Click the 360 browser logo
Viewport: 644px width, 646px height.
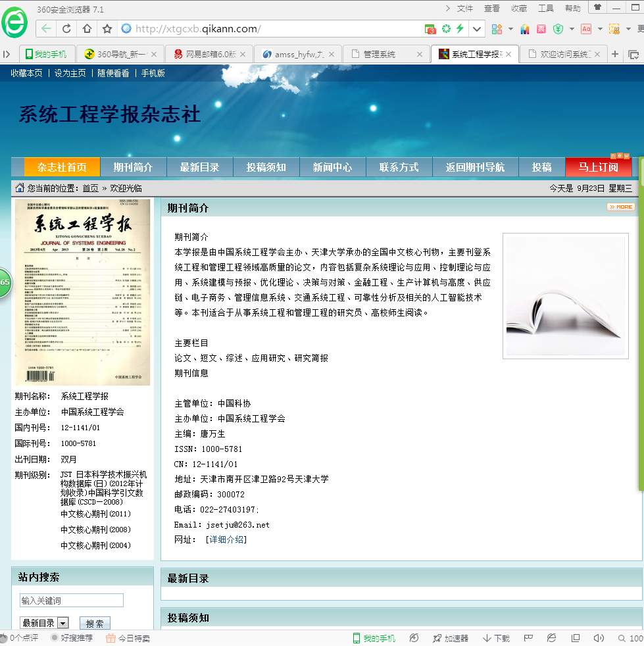(x=14, y=22)
